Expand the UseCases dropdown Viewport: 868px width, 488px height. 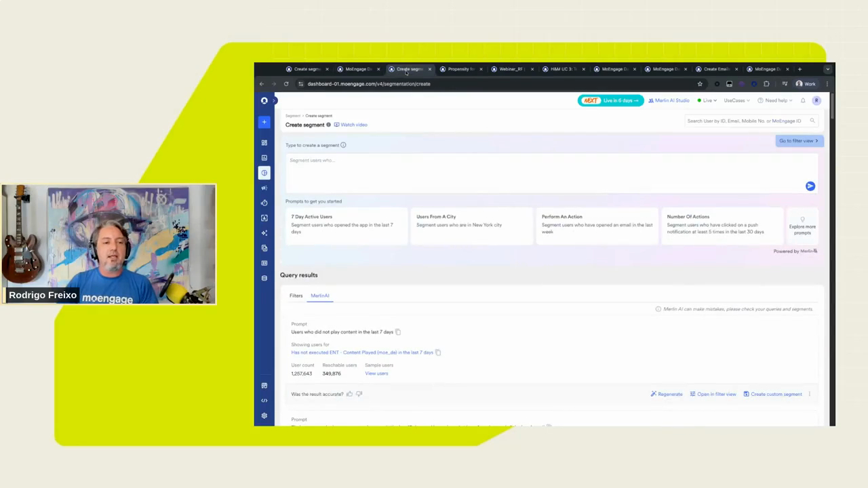[736, 100]
